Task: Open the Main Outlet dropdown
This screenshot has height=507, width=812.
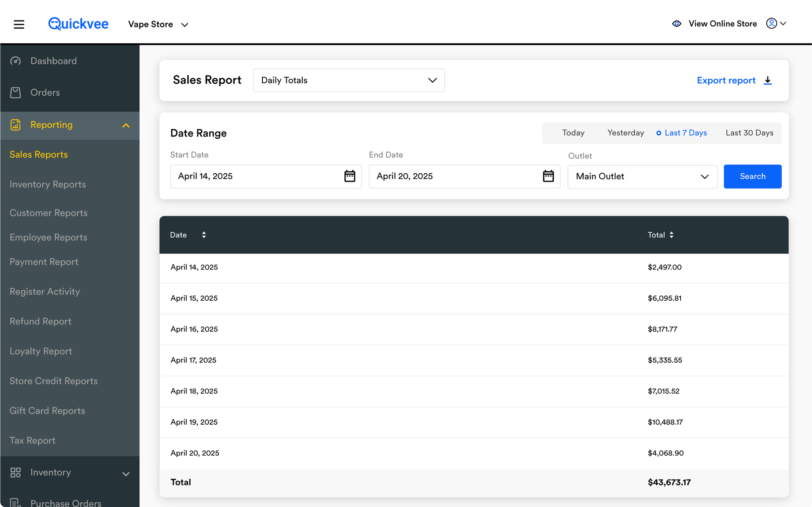Action: click(x=642, y=176)
